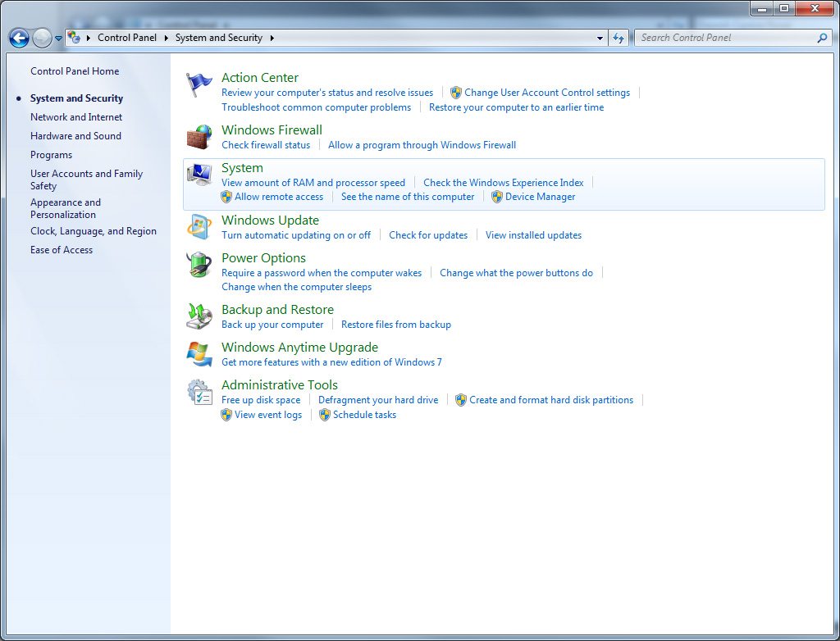Click Check the Windows Experience Index
The image size is (840, 641).
[503, 183]
